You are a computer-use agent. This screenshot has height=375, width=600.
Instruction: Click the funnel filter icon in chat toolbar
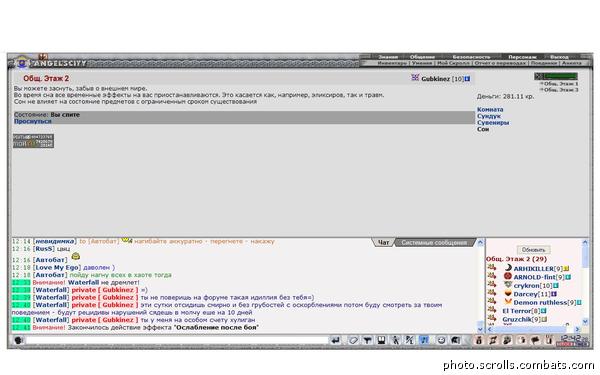(x=367, y=340)
